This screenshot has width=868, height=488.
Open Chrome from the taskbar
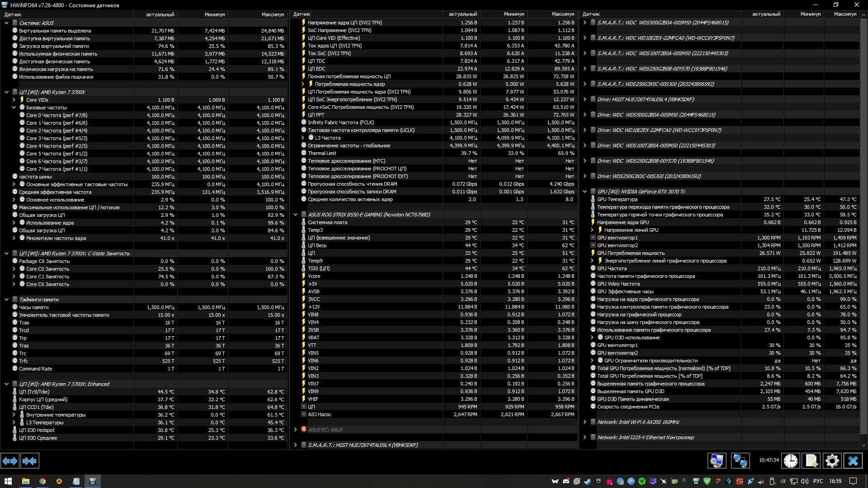tap(42, 481)
